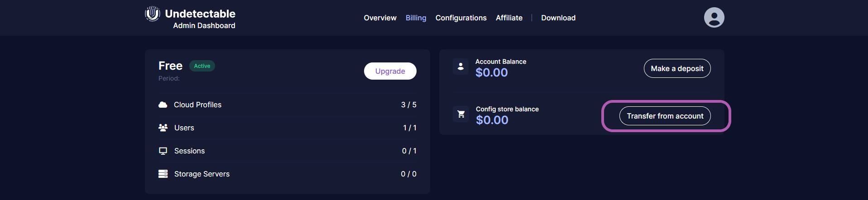Click the Download link
Screen dimensions: 868x200
pyautogui.click(x=558, y=18)
